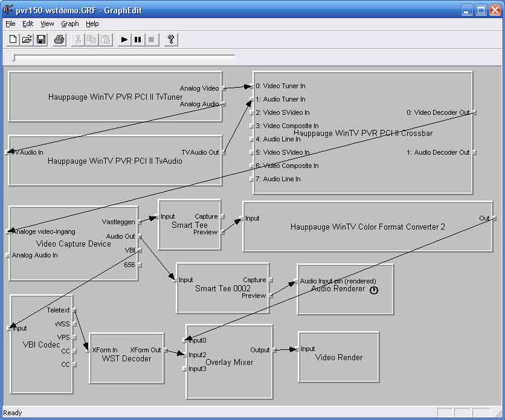Select the Hauppauge WinTV PVR PCI II Crossbar filter
The image size is (505, 420).
point(362,133)
